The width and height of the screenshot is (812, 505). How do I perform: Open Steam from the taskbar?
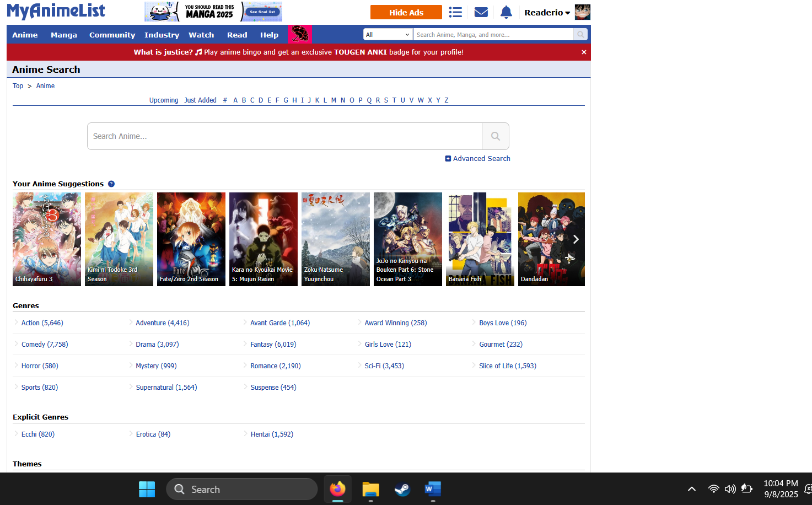point(402,489)
